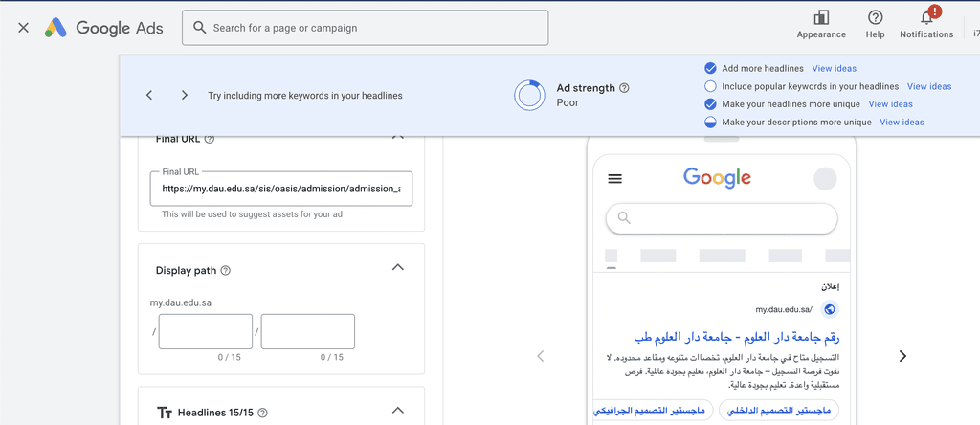Open the Headlines 15/15 help icon

pyautogui.click(x=262, y=413)
